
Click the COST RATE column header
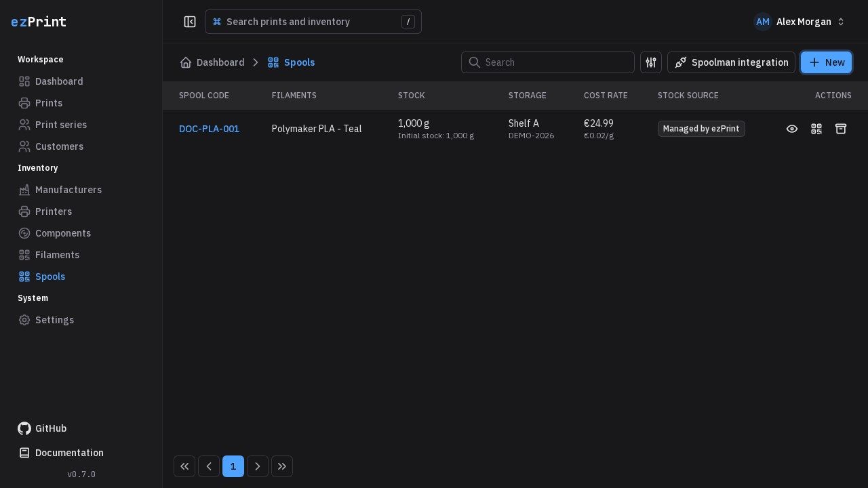tap(606, 96)
